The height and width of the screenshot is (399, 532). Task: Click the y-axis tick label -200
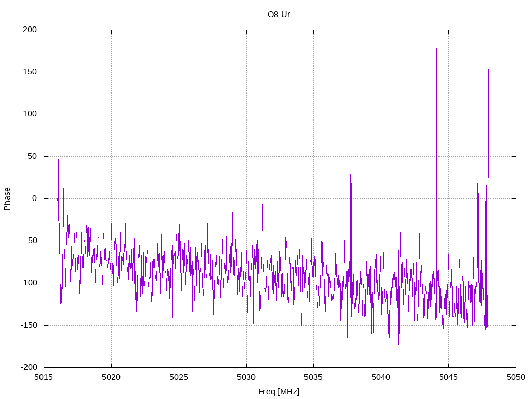(29, 367)
